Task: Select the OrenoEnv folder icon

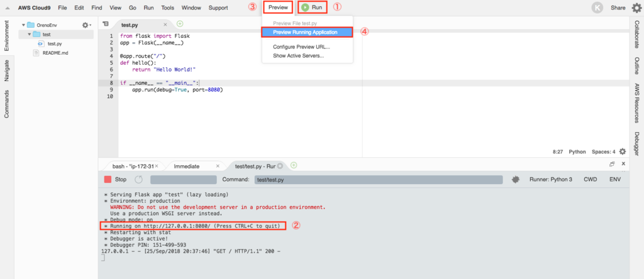Action: [31, 25]
